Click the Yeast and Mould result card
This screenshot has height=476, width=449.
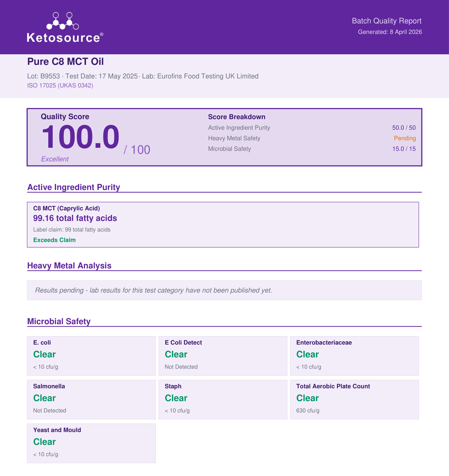91,442
